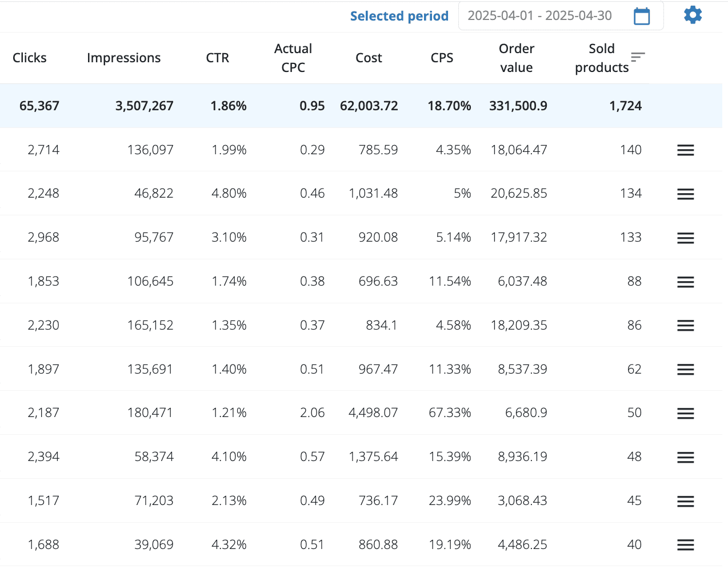Open hamburger menu for 2,230 clicks row
This screenshot has width=728, height=569.
coord(685,326)
